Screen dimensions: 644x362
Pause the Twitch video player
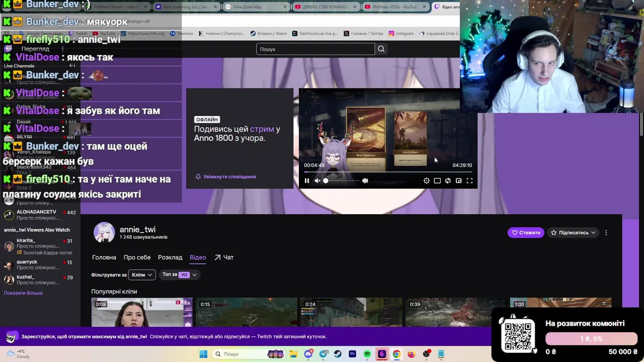[306, 180]
